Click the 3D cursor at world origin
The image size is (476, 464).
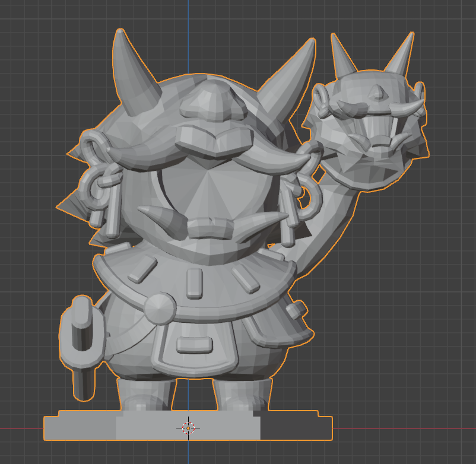tap(188, 427)
